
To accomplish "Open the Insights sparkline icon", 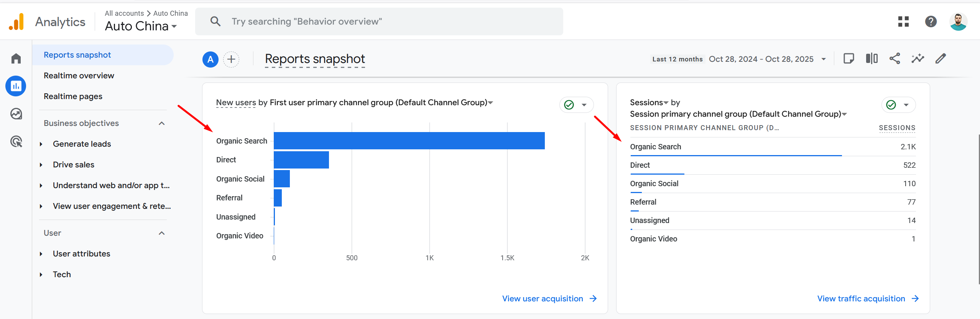I will pyautogui.click(x=918, y=59).
